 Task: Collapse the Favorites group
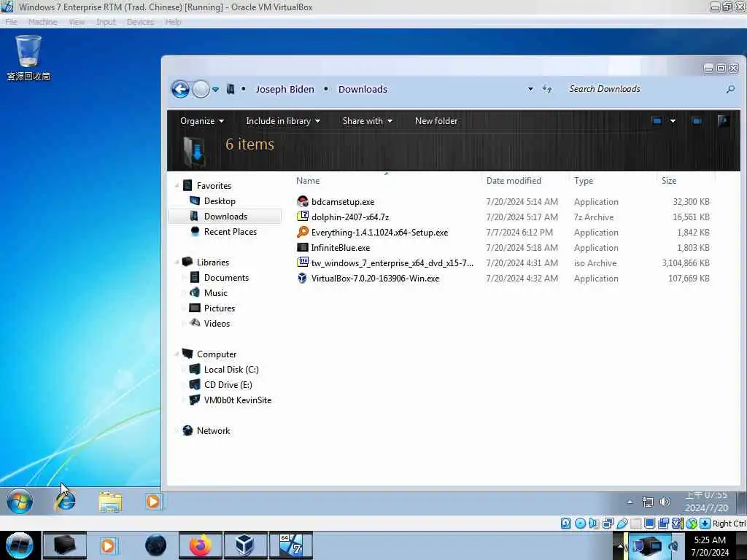click(177, 186)
